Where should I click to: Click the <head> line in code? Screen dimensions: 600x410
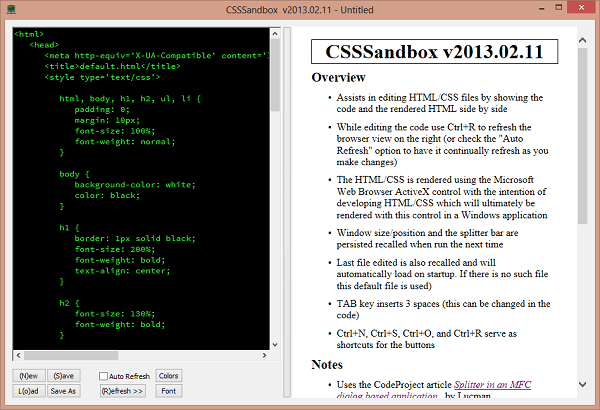tap(44, 45)
